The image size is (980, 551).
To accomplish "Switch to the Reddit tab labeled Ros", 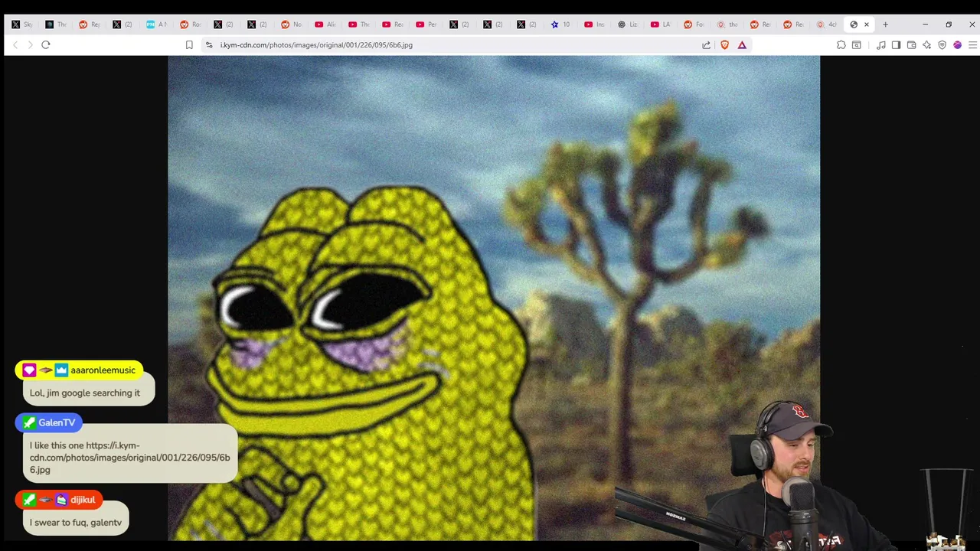I will pos(190,24).
